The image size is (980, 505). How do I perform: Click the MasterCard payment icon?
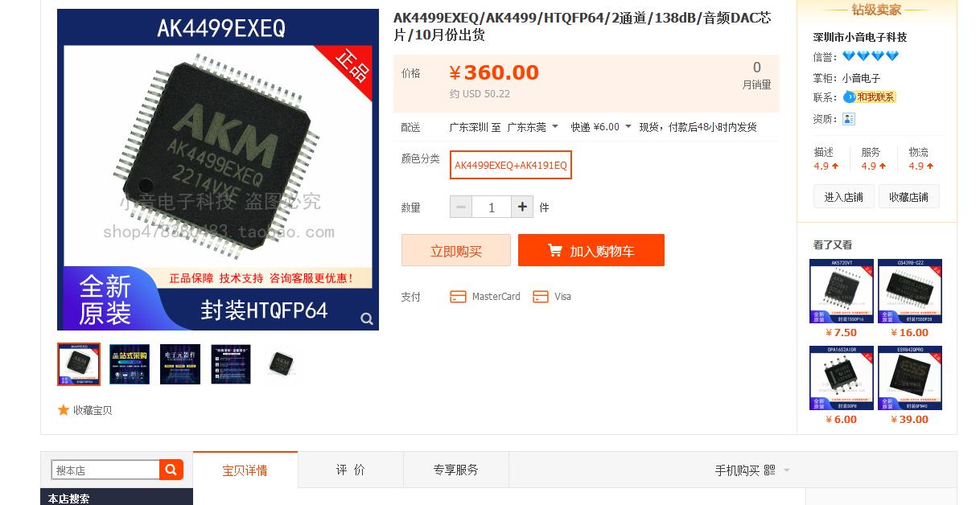pyautogui.click(x=458, y=297)
